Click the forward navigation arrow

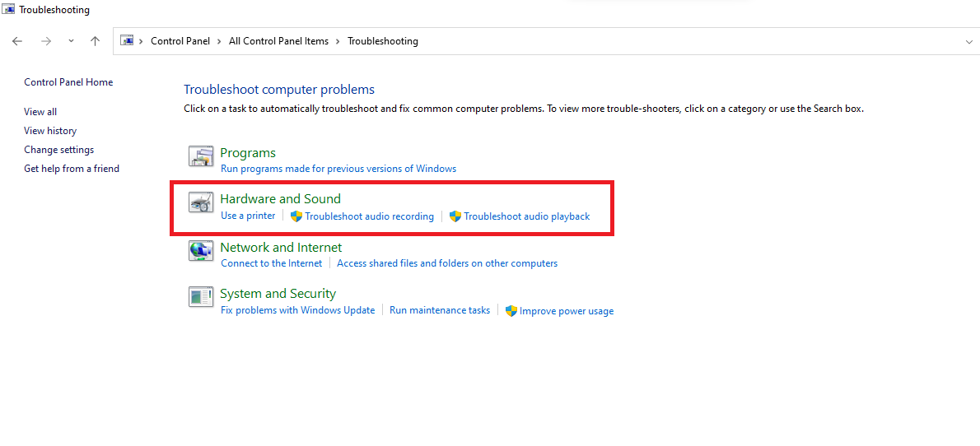pos(46,41)
